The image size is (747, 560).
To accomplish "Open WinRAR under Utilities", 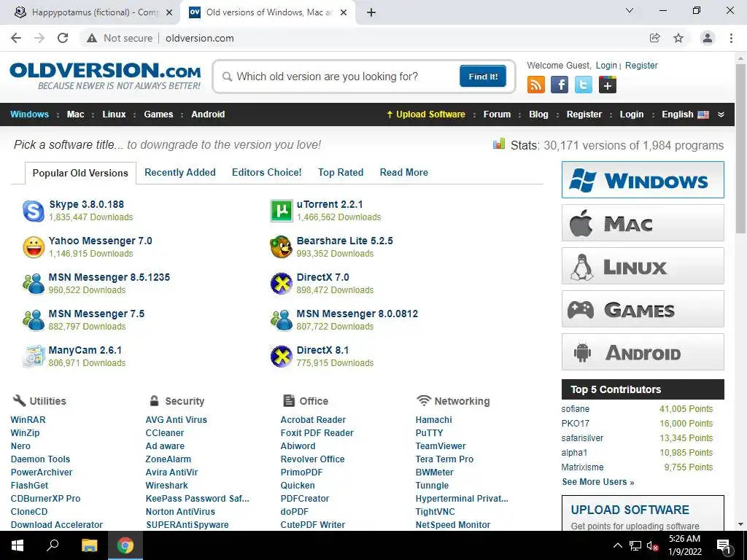I will pos(28,419).
